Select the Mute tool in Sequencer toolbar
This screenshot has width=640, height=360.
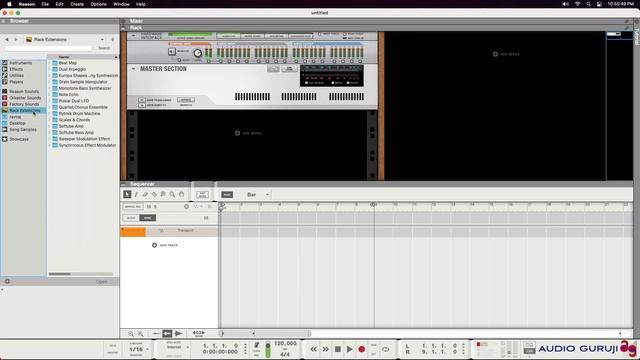(163, 194)
